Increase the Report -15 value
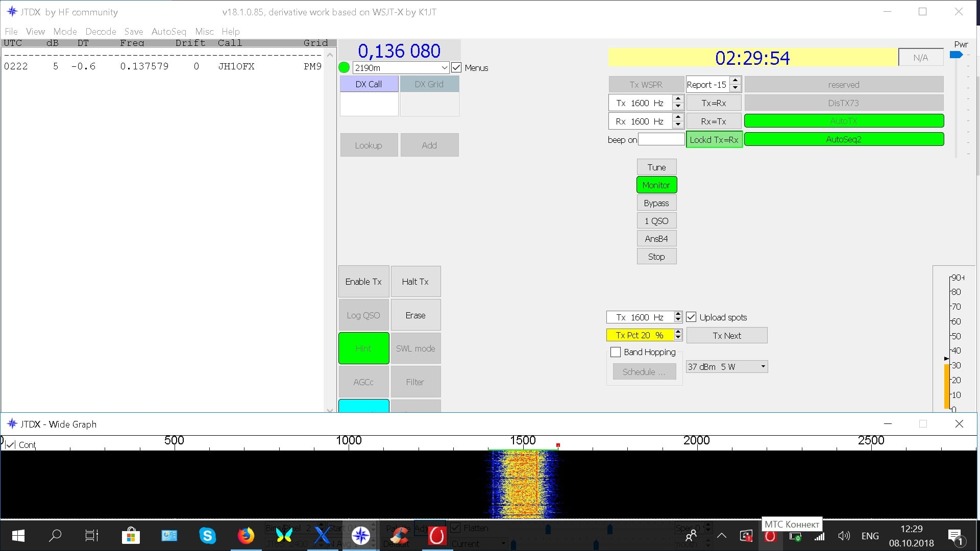980x551 pixels. [735, 81]
